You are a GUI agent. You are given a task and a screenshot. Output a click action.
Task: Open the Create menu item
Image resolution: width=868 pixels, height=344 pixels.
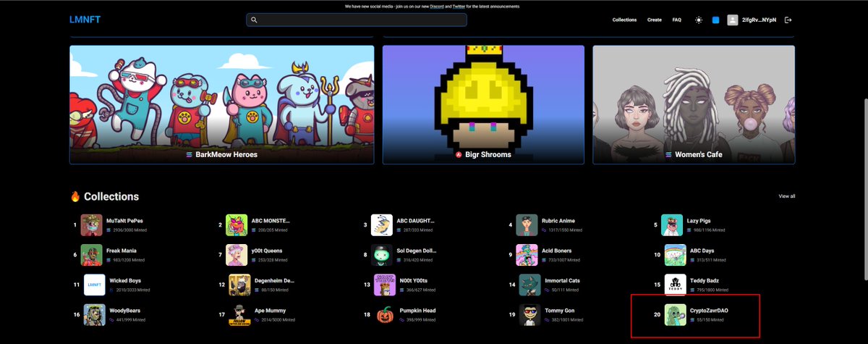655,20
